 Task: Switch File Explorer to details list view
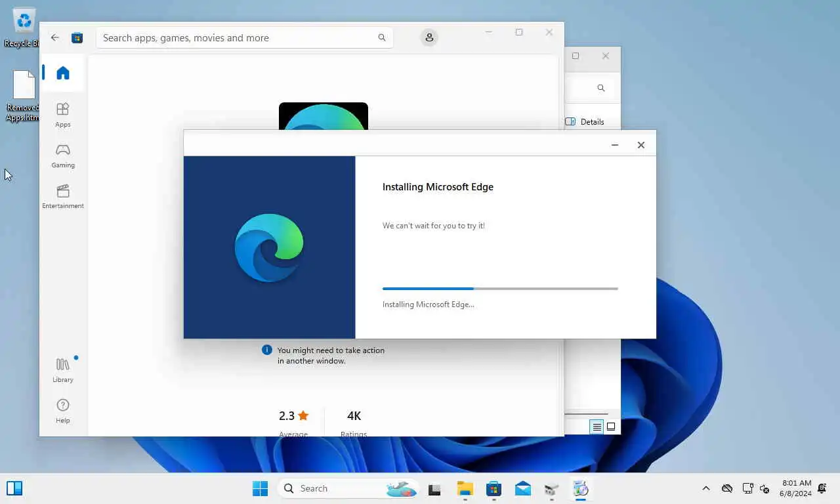coord(597,427)
